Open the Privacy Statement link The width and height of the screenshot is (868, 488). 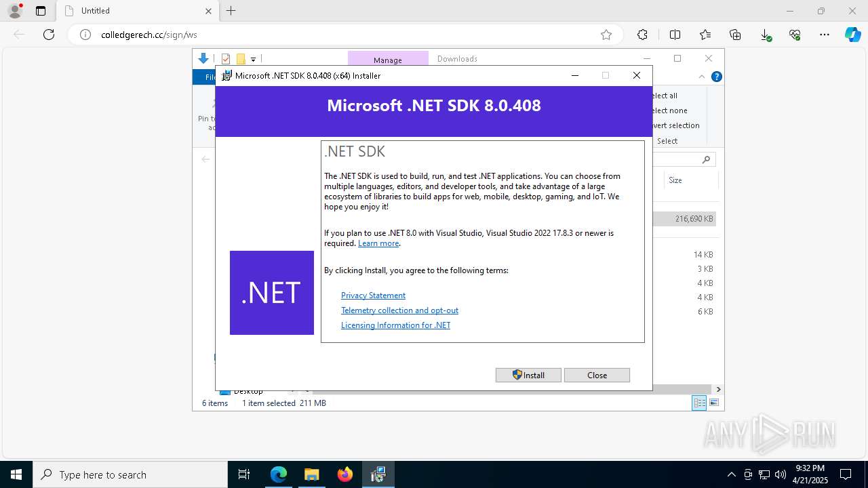click(373, 296)
